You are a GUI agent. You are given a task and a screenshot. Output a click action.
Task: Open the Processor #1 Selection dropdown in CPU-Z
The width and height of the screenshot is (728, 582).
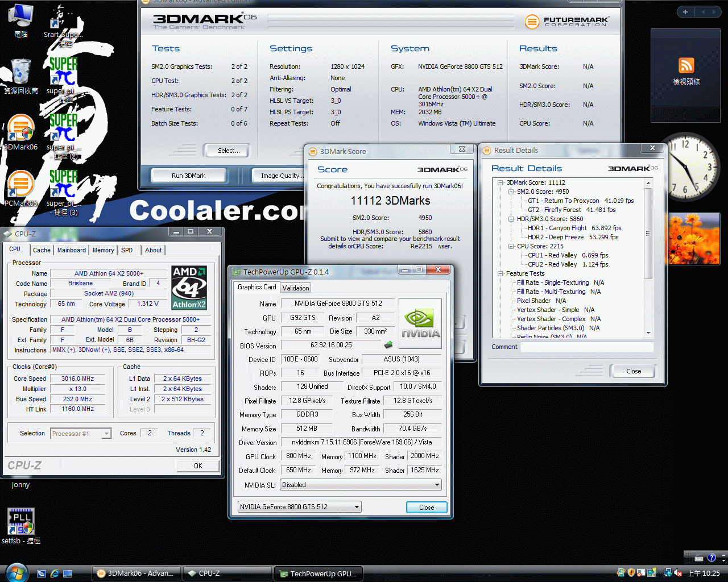click(x=81, y=434)
